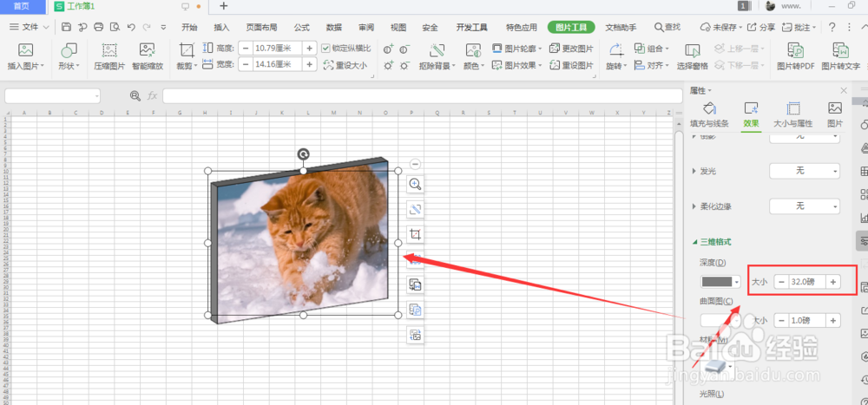Toggle 锁定纵横比 (Lock Aspect Ratio) checkbox
868x405 pixels.
[x=325, y=49]
